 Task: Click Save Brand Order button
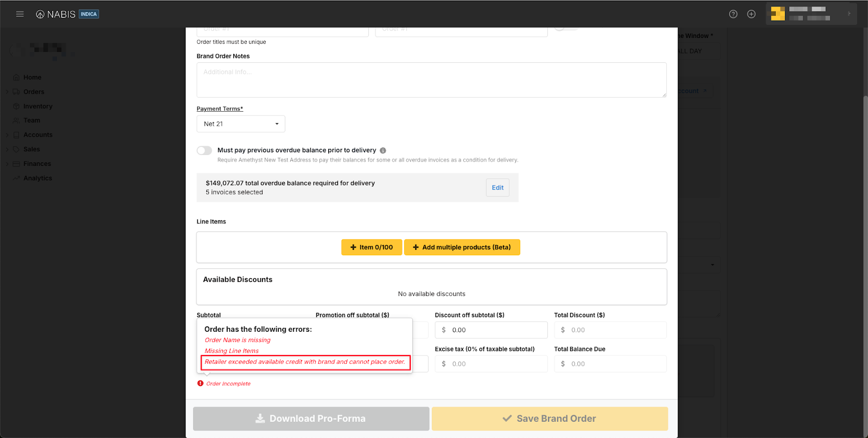(550, 418)
